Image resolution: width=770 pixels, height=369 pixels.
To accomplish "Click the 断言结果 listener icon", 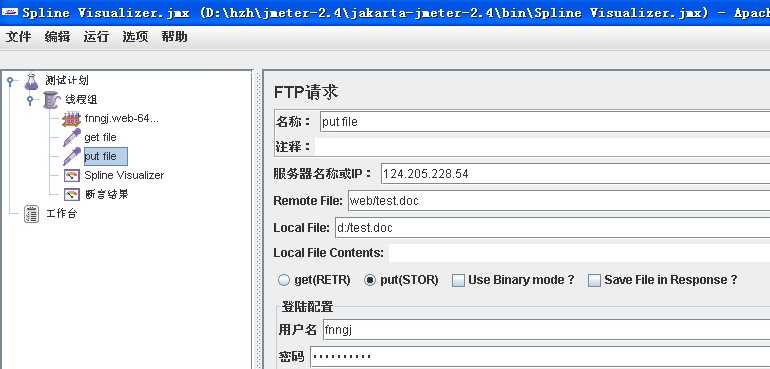I will [x=72, y=195].
